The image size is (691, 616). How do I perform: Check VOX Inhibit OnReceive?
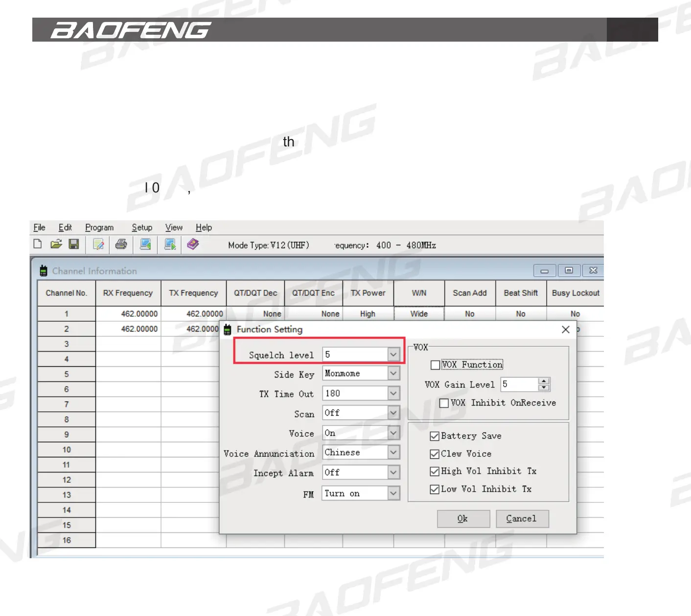coord(444,403)
